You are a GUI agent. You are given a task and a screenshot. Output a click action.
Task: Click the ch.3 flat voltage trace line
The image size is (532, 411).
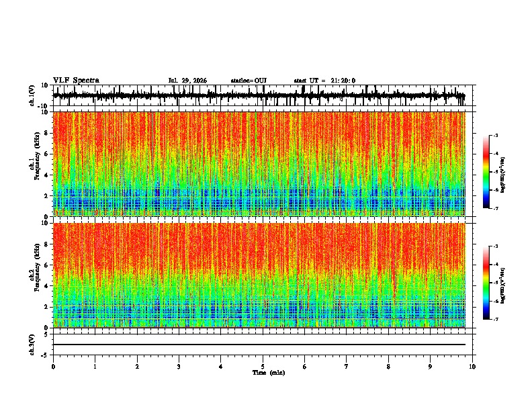[x=259, y=345]
